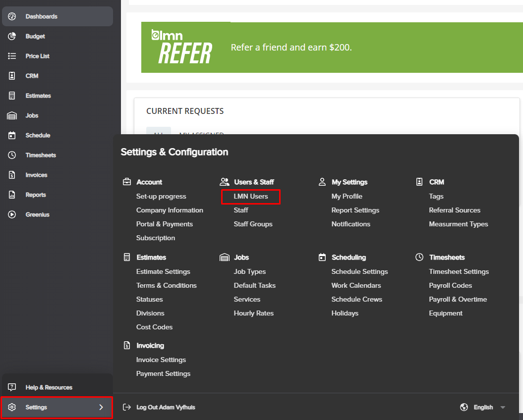
Task: Click the Users & Staff people icon
Action: [x=225, y=182]
